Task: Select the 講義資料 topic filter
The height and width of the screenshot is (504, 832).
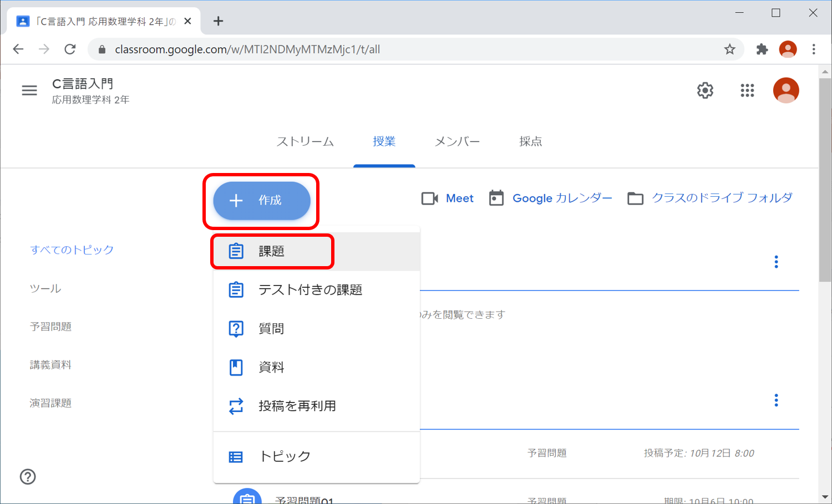Action: coord(50,365)
